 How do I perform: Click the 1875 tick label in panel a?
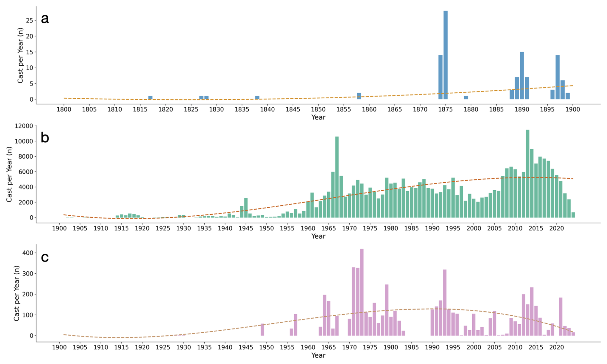point(445,110)
